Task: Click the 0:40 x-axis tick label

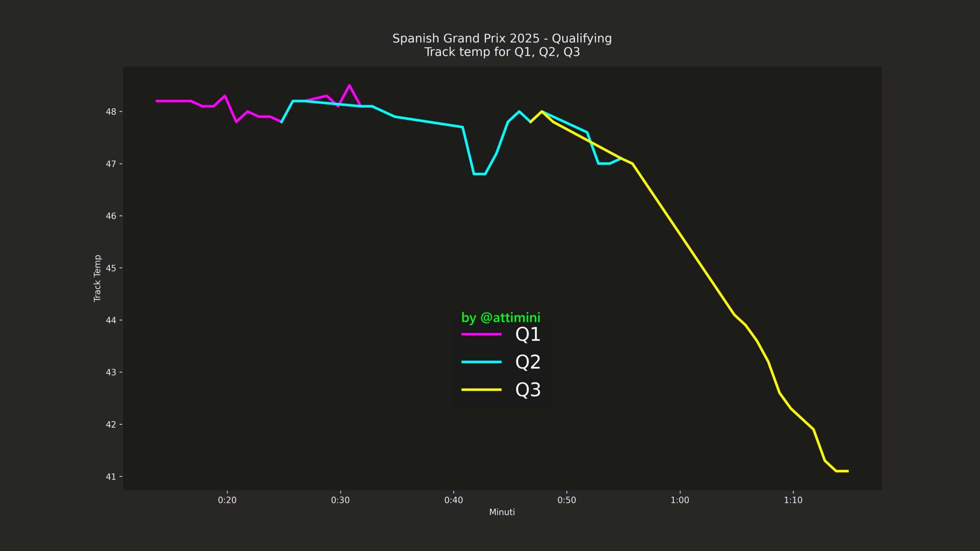Action: (x=454, y=500)
